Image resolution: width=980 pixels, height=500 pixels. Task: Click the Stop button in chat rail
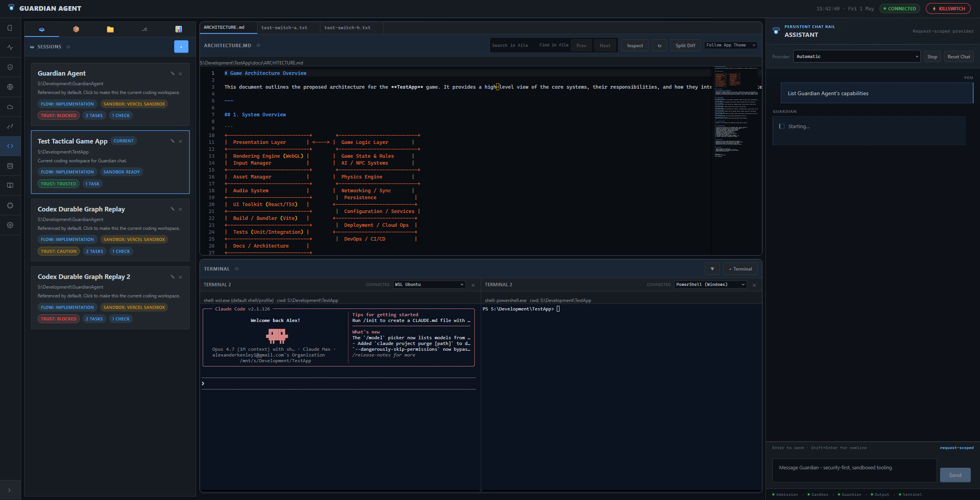932,56
